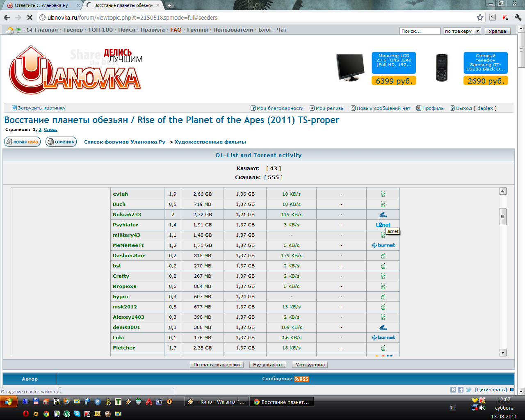Click the 'Позвать скачавших' button
This screenshot has width=525, height=420.
[217, 365]
